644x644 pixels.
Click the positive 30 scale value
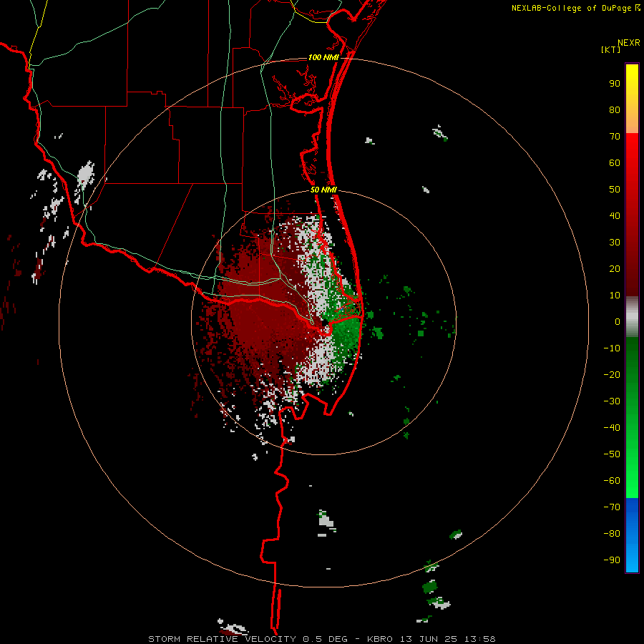pyautogui.click(x=615, y=243)
